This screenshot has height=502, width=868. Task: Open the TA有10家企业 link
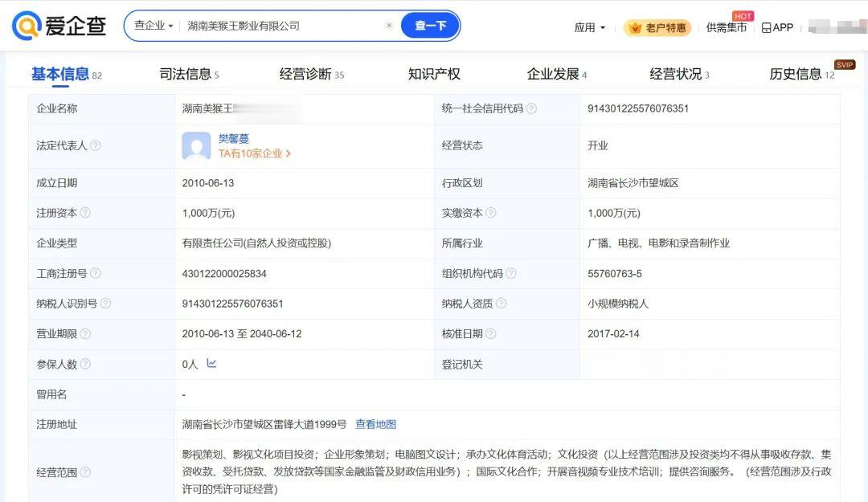254,154
